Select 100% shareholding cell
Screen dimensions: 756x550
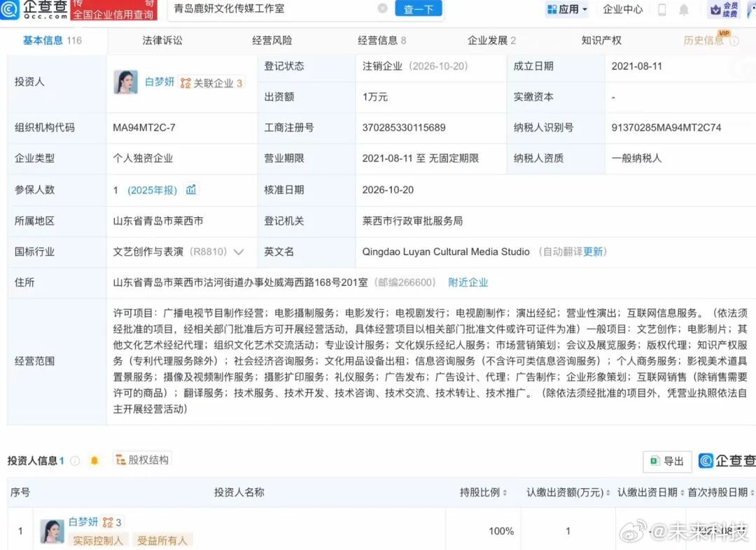pos(501,531)
